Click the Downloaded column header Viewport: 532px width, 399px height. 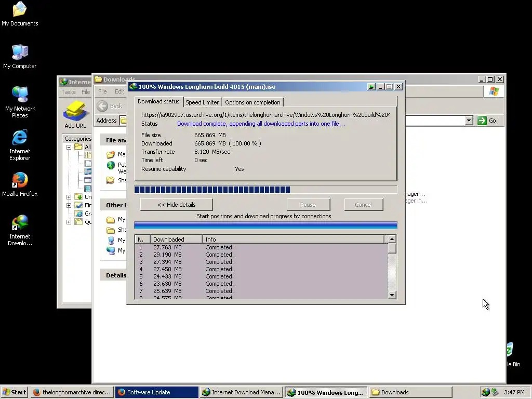[176, 239]
